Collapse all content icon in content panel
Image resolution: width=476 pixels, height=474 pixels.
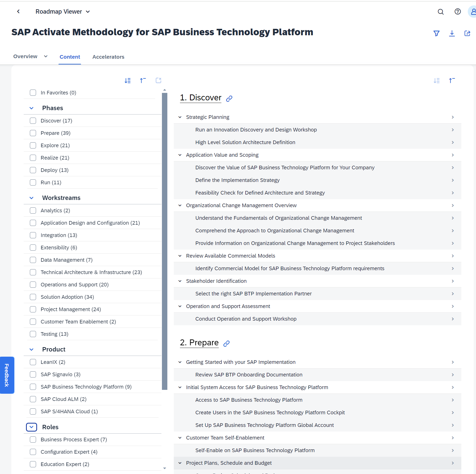pos(452,81)
